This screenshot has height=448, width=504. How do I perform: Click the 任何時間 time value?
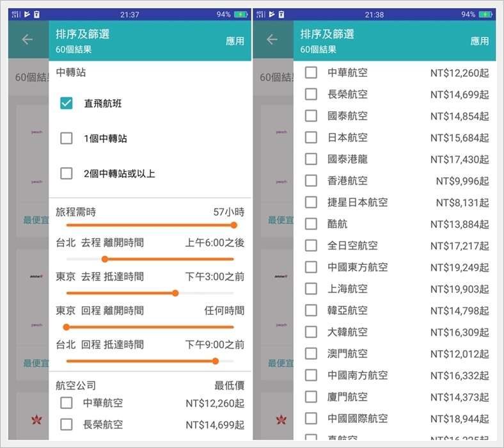(x=224, y=310)
